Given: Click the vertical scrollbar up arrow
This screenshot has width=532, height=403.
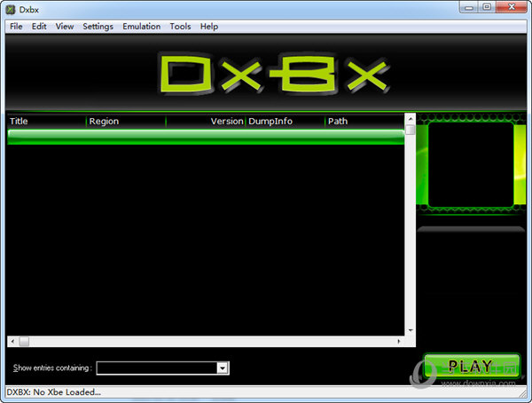Looking at the screenshot, I should point(411,119).
